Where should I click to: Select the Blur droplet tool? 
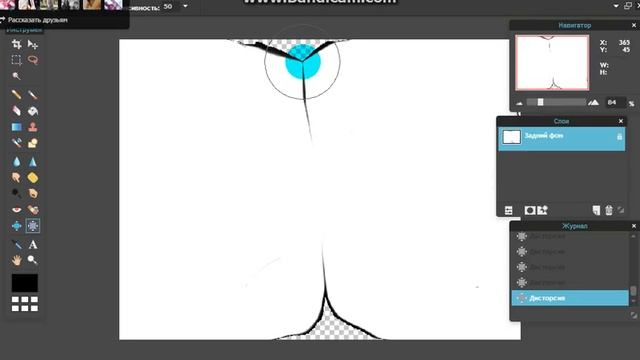pyautogui.click(x=16, y=162)
